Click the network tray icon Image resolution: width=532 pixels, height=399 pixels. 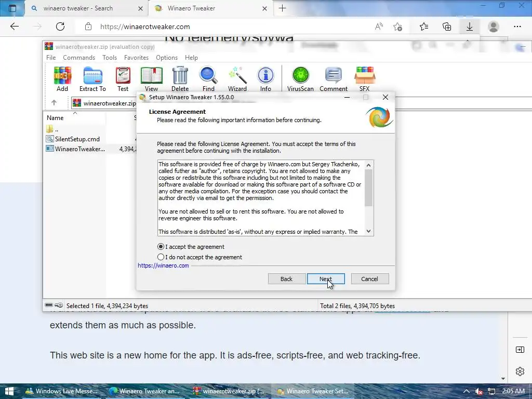click(491, 392)
